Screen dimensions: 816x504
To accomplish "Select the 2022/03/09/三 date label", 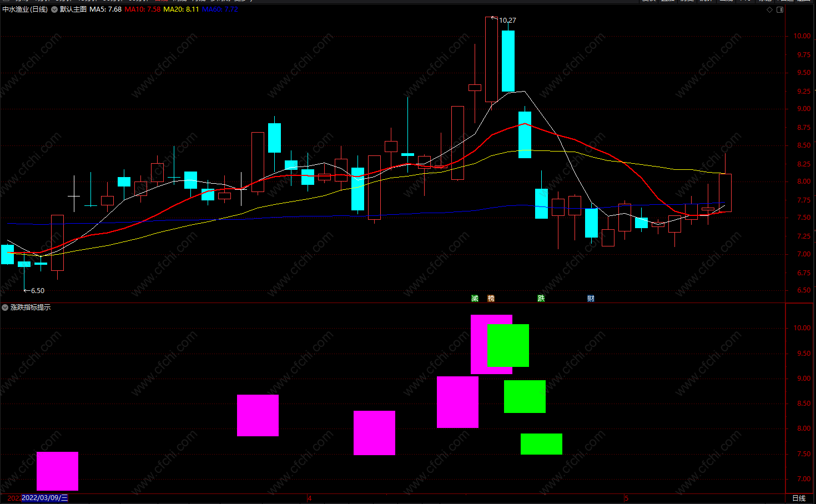I will pyautogui.click(x=44, y=498).
